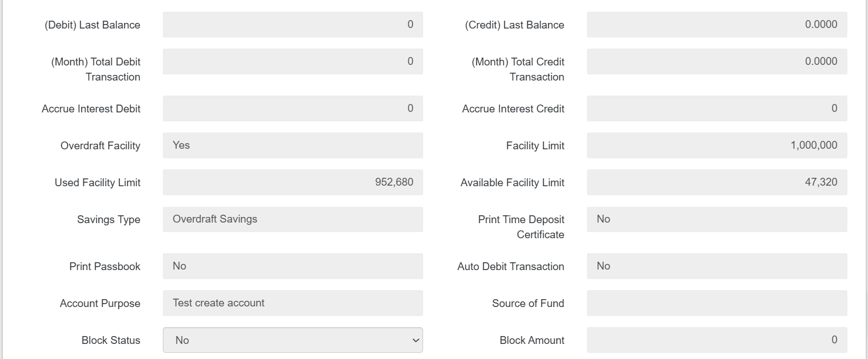Click the Facility Limit field
The height and width of the screenshot is (359, 868).
[716, 145]
